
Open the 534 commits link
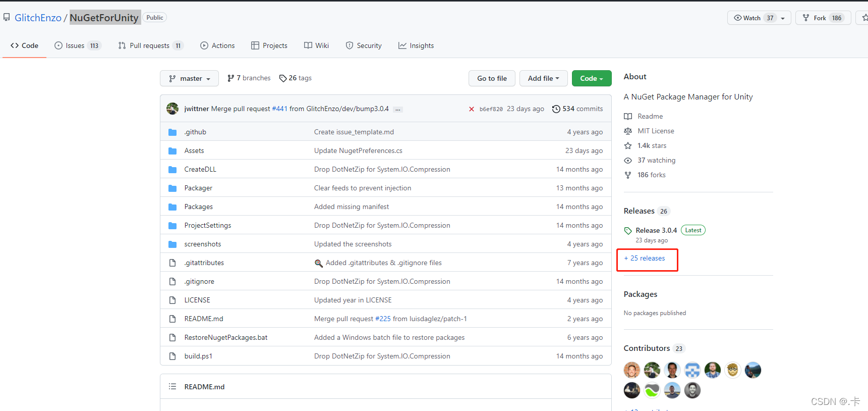click(x=577, y=109)
